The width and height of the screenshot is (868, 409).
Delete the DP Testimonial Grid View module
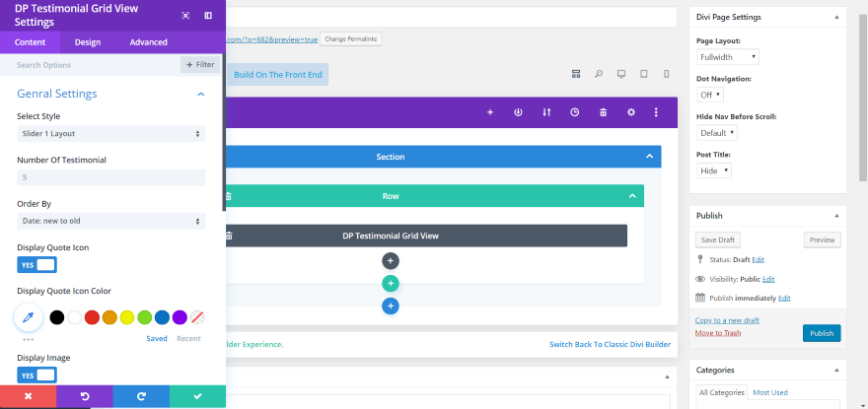pyautogui.click(x=229, y=236)
